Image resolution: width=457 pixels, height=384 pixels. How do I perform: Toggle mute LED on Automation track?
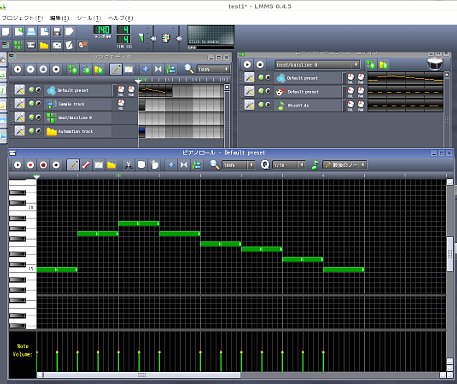coord(32,131)
